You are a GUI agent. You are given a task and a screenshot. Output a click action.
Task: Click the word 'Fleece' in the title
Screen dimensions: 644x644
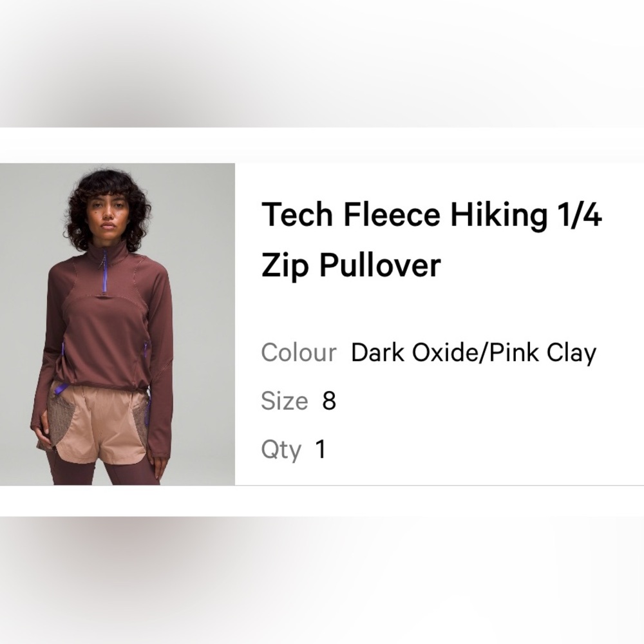click(392, 214)
